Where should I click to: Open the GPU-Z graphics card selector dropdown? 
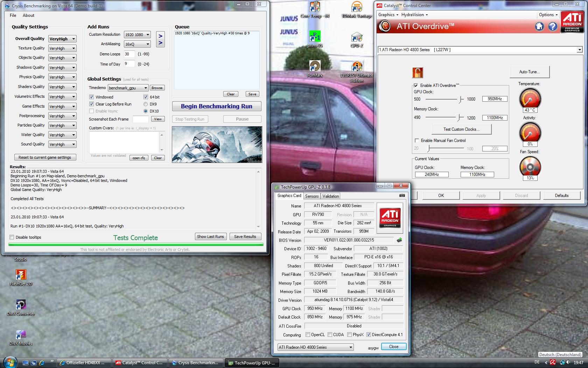315,347
